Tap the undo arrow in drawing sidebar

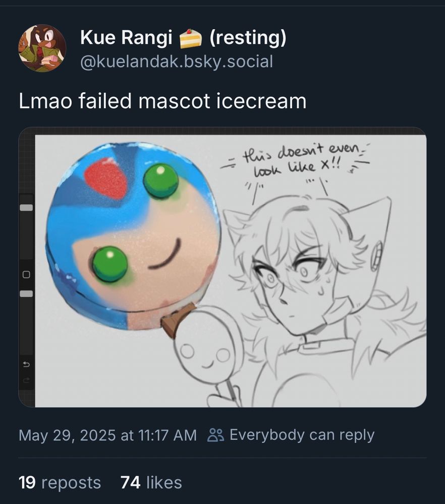[26, 364]
